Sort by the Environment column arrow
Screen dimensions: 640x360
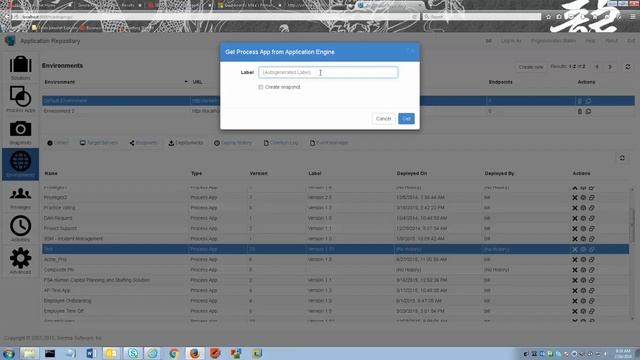click(x=186, y=82)
